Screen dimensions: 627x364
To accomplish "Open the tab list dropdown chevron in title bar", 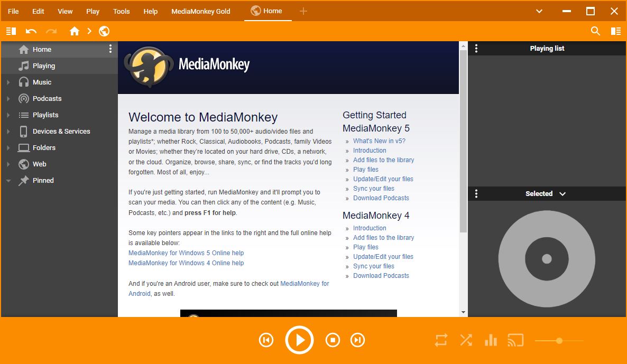I will 539,11.
